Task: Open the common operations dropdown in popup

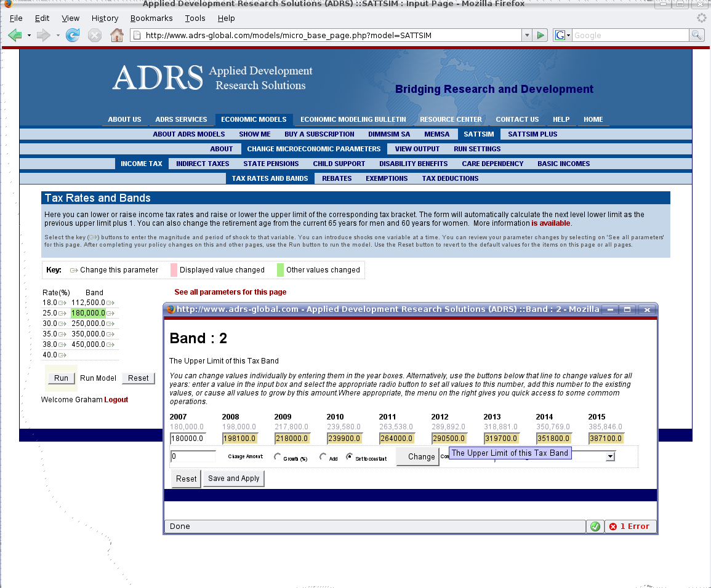Action: [x=610, y=456]
